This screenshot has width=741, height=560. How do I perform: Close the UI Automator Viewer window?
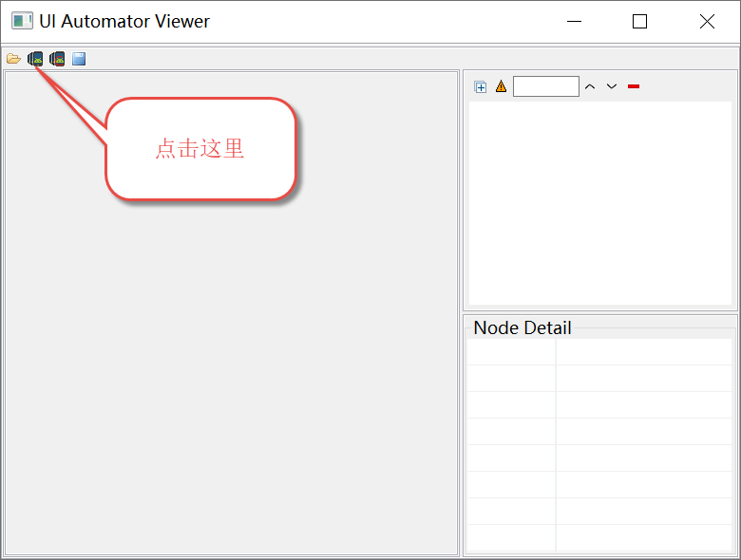[707, 21]
